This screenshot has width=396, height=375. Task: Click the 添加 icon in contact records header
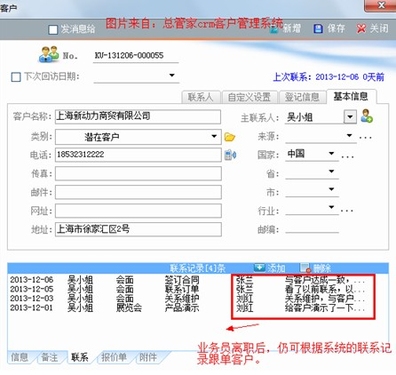(x=259, y=268)
